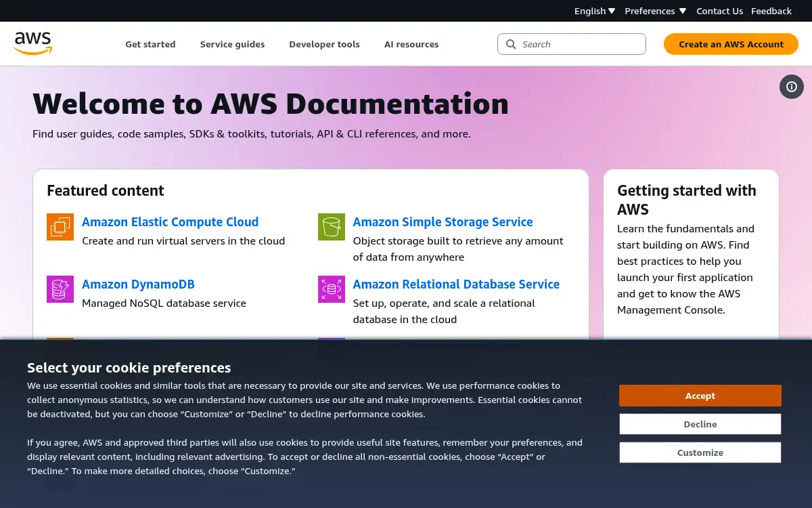This screenshot has width=812, height=508.
Task: Click Welcome to AWS Documentation title
Action: coord(271,104)
